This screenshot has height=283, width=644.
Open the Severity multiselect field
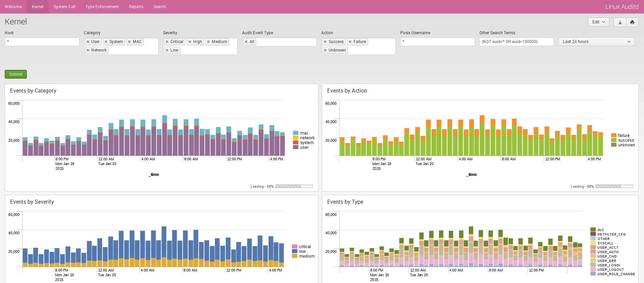pyautogui.click(x=200, y=46)
